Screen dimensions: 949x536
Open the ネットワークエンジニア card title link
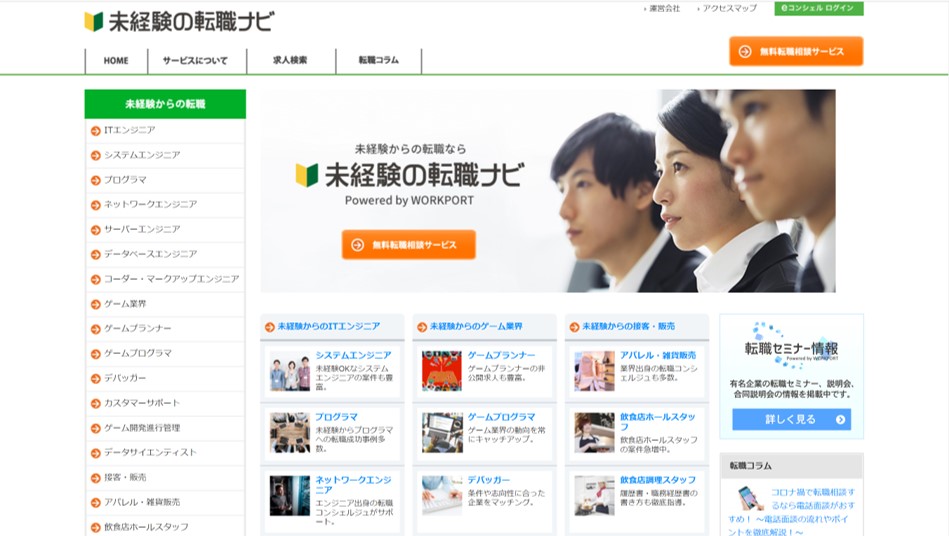pyautogui.click(x=353, y=485)
